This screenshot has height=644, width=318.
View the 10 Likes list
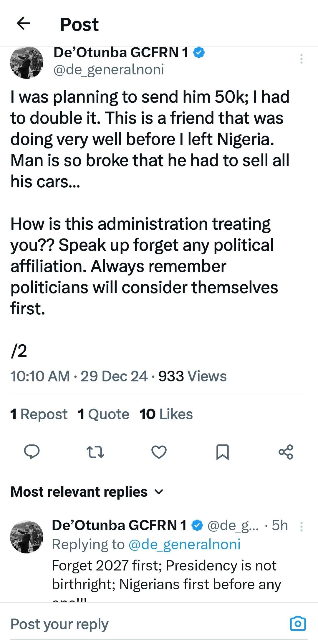166,414
